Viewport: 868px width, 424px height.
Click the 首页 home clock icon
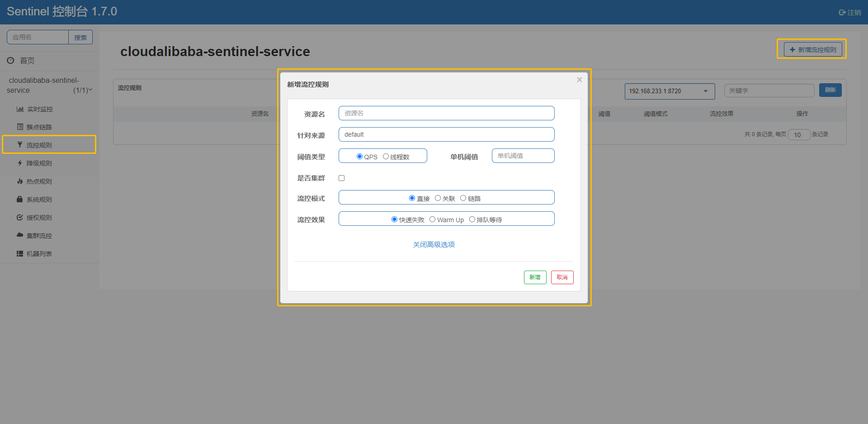[10, 60]
